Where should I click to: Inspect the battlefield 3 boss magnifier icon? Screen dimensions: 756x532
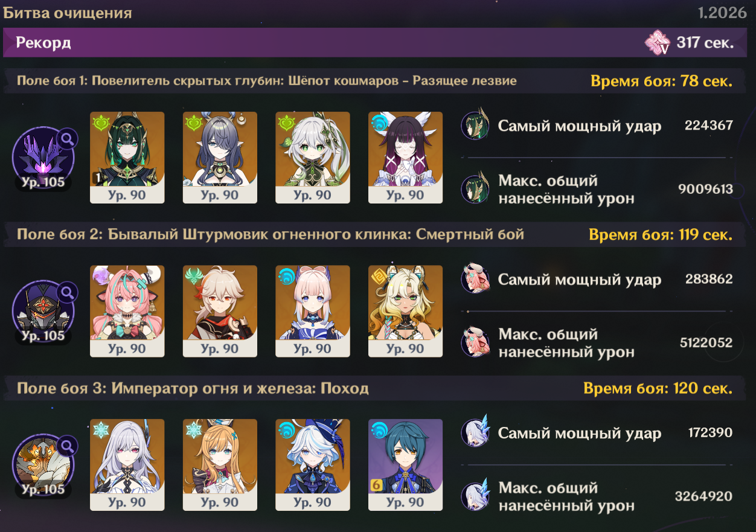[68, 446]
